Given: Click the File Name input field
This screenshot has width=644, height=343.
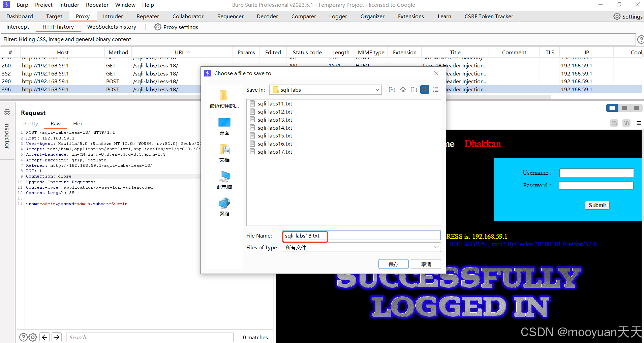Looking at the screenshot, I should pos(361,236).
